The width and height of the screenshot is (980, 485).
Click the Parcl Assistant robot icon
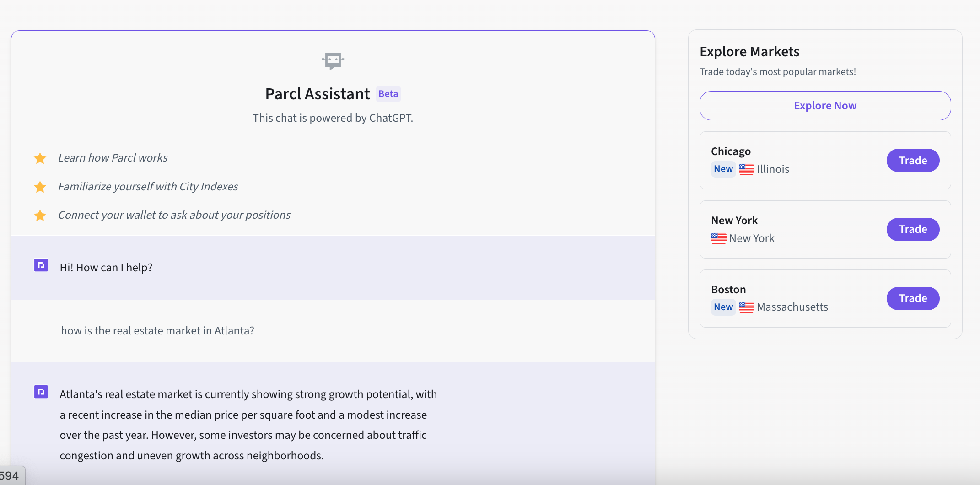pyautogui.click(x=333, y=61)
